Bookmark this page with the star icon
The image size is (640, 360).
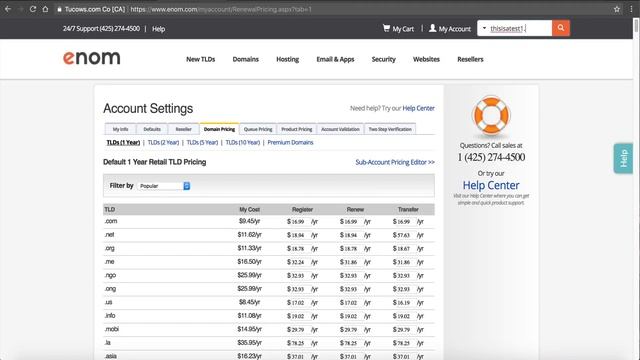[x=617, y=9]
